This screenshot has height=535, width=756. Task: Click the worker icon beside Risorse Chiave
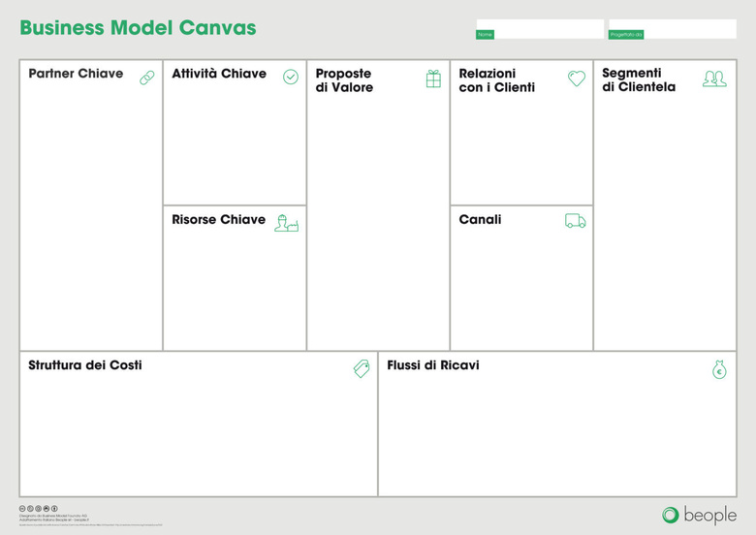click(286, 223)
